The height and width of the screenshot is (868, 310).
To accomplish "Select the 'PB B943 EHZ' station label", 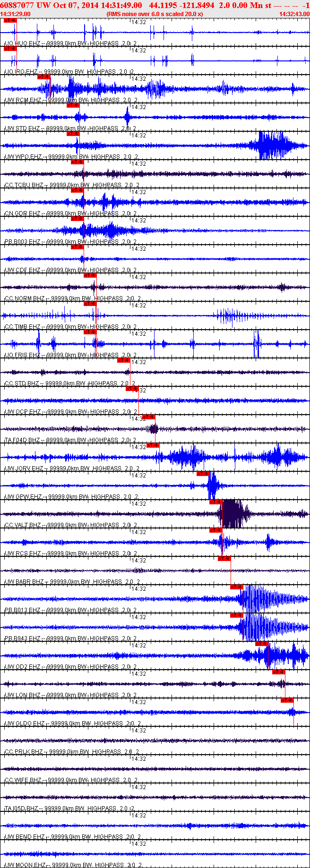I will pos(22,638).
